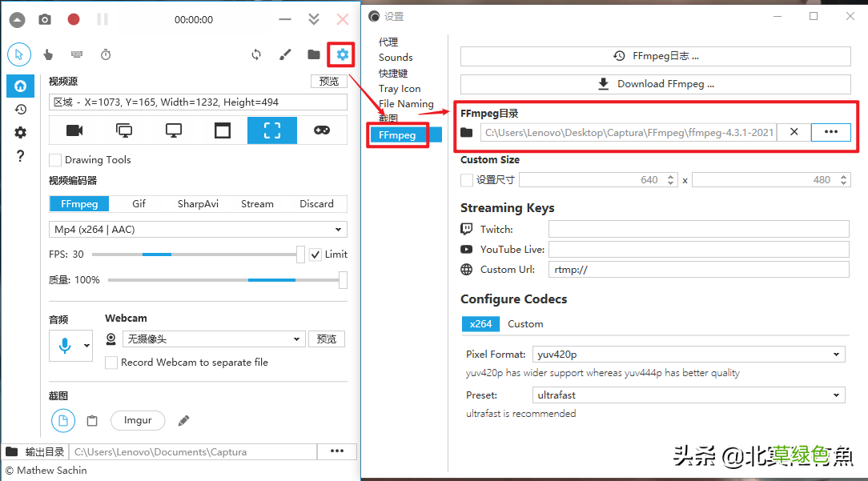Expand the microphone audio source dropdown arrow
This screenshot has width=868, height=481.
pyautogui.click(x=87, y=346)
